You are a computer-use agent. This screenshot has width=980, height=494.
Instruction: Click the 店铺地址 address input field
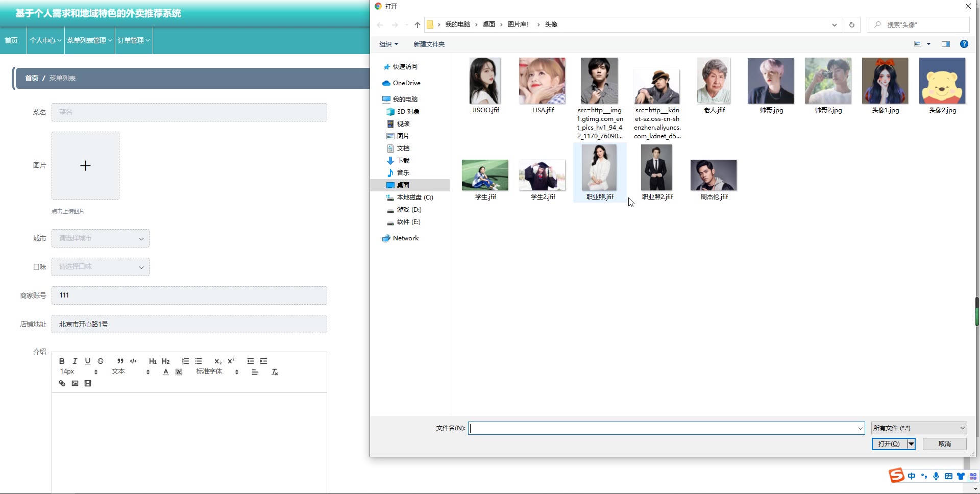click(189, 324)
